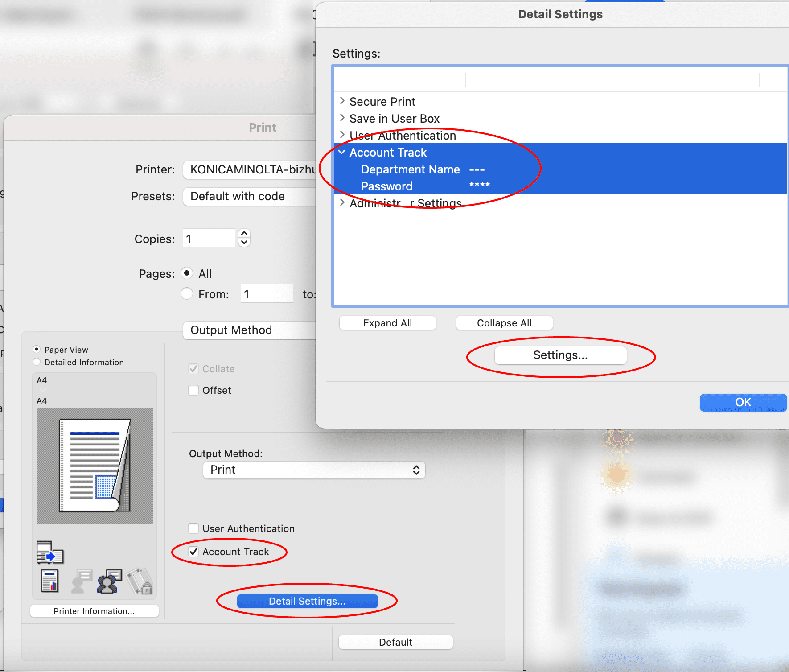
Task: Open Printer Information... button
Action: pyautogui.click(x=94, y=611)
